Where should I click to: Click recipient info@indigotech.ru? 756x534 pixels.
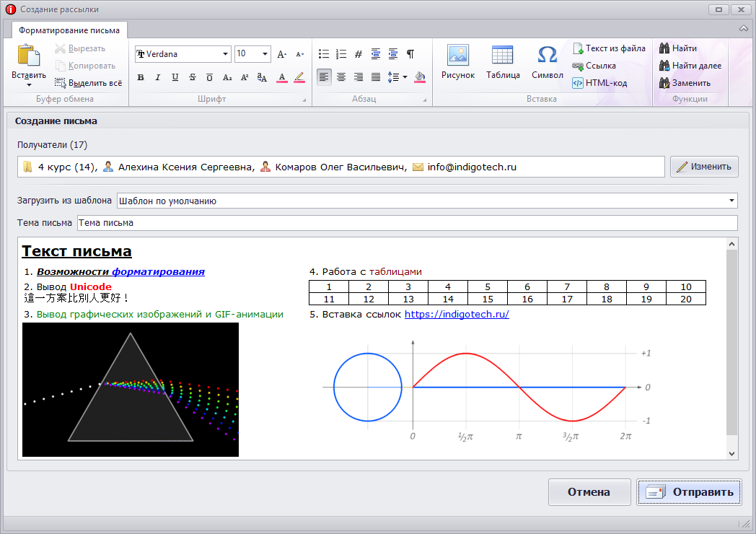465,167
